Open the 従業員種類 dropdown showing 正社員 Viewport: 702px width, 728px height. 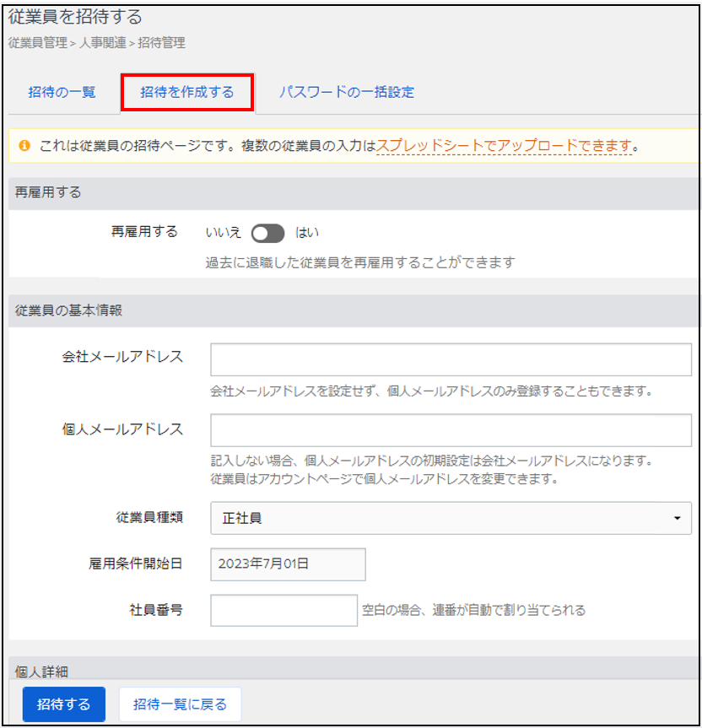[451, 518]
